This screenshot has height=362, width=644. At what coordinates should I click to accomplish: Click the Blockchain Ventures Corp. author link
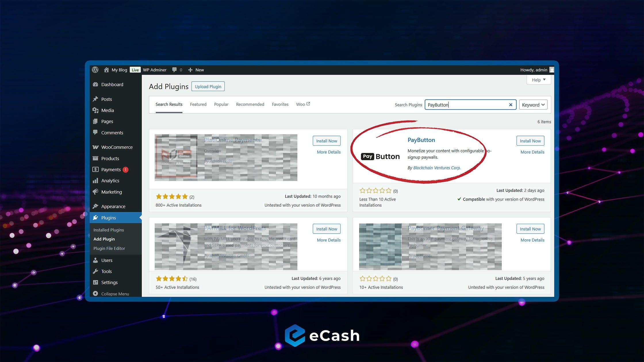pyautogui.click(x=437, y=168)
